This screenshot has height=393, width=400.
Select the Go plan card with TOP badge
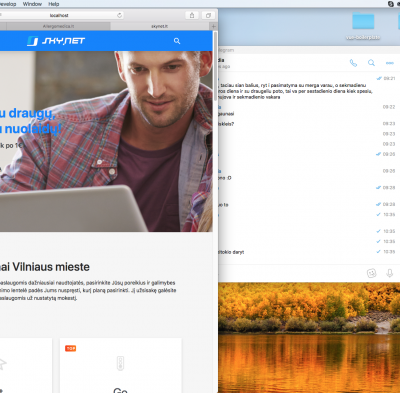coord(121,365)
